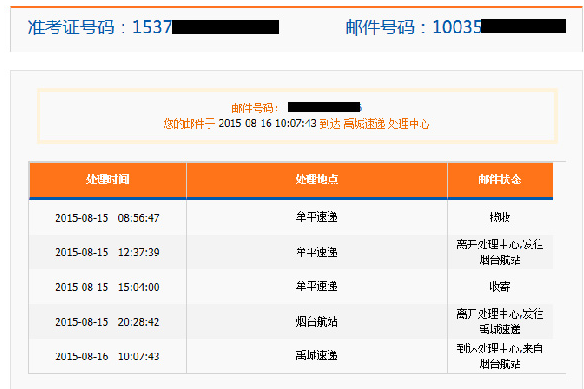584x389 pixels.
Task: Click status 离开处理中心,发往禹城速递
Action: click(x=500, y=322)
